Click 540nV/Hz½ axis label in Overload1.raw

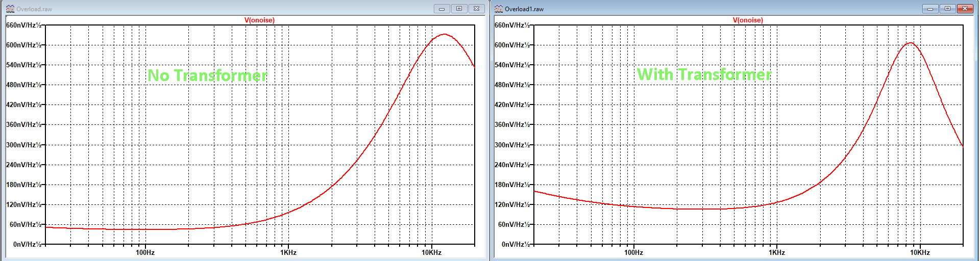512,65
